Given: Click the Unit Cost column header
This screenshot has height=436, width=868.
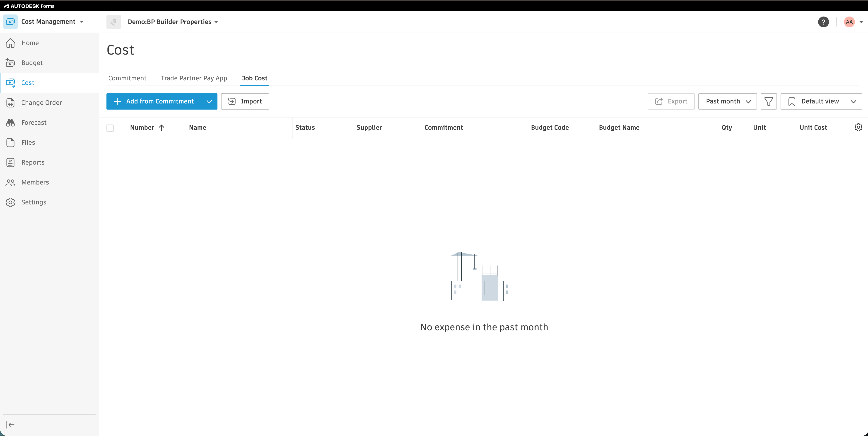Looking at the screenshot, I should pos(813,128).
